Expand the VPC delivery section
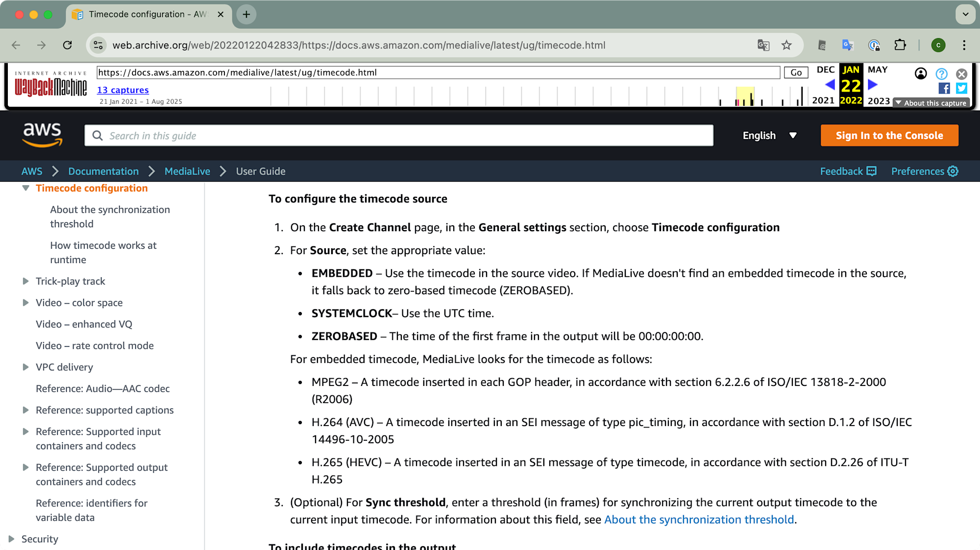Image resolution: width=980 pixels, height=550 pixels. click(x=25, y=367)
